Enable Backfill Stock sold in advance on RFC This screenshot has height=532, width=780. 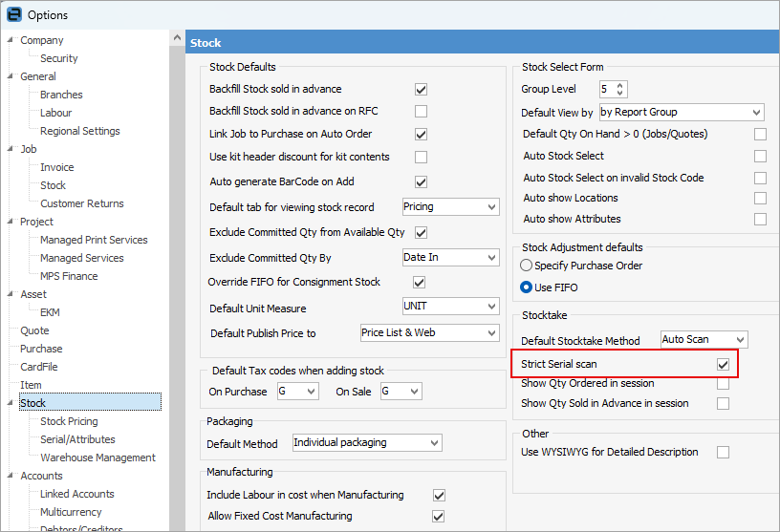[x=421, y=112]
